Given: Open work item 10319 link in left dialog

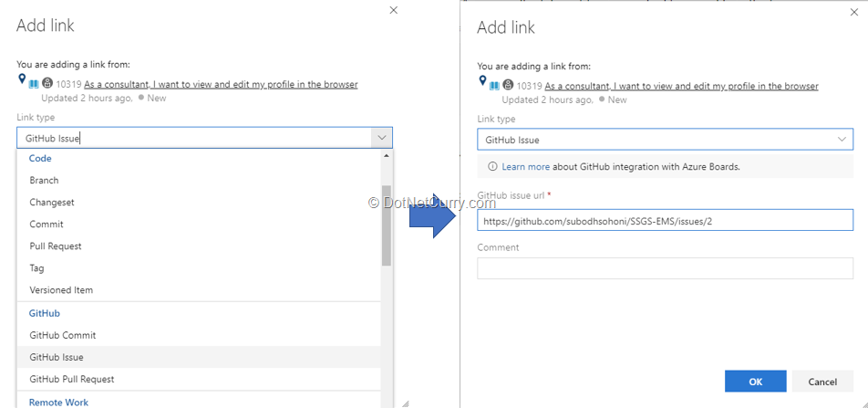Looking at the screenshot, I should (221, 84).
